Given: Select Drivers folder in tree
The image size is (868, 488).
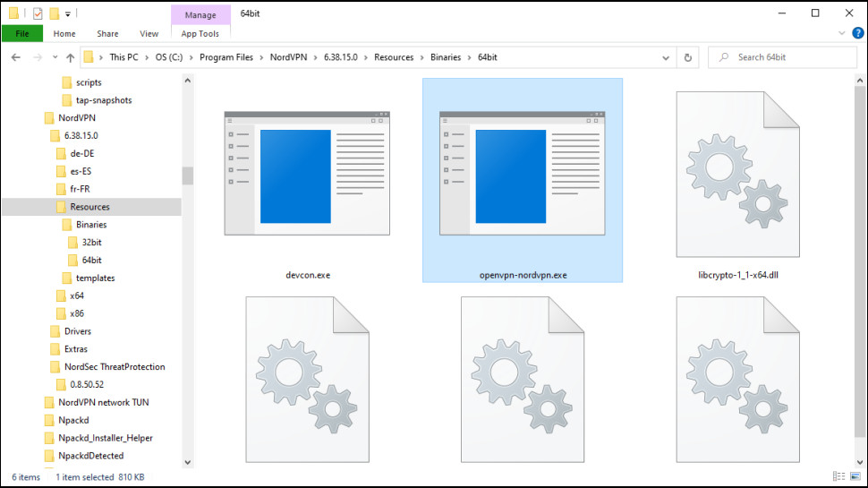Looking at the screenshot, I should (78, 331).
